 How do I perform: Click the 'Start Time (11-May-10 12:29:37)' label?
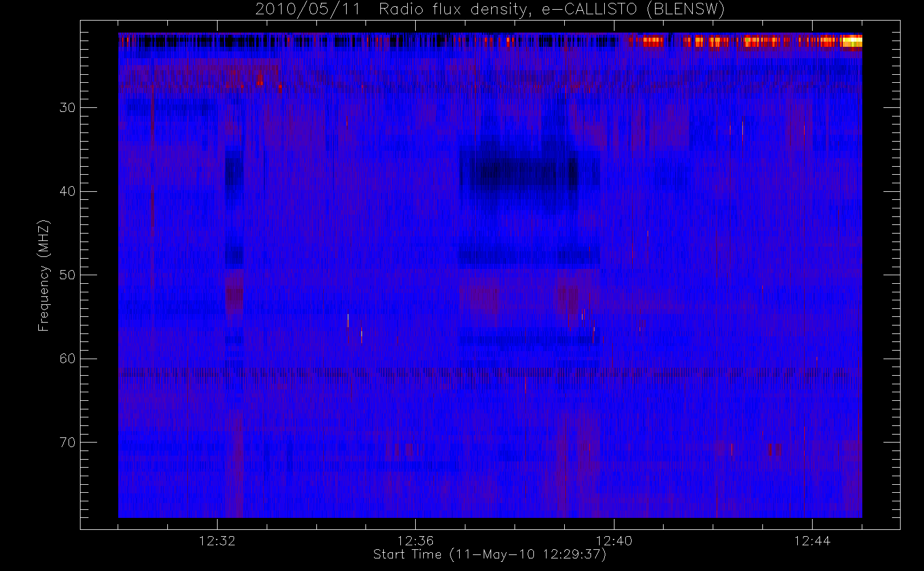click(489, 554)
